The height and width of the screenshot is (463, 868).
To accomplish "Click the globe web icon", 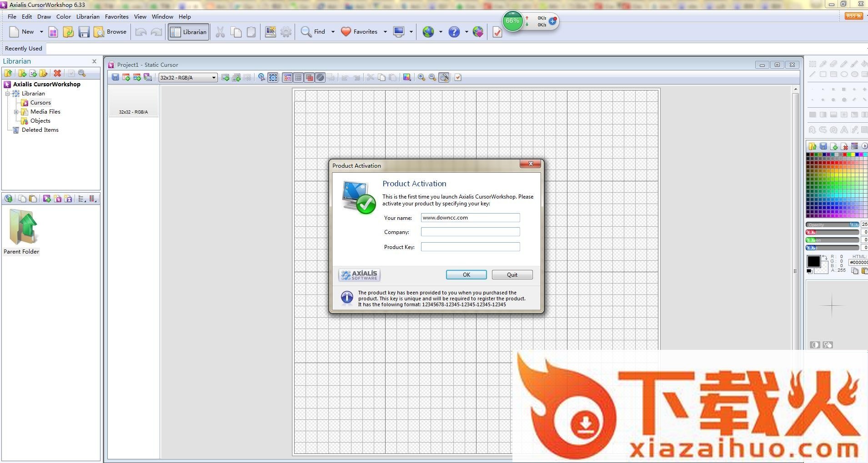I will click(x=428, y=32).
